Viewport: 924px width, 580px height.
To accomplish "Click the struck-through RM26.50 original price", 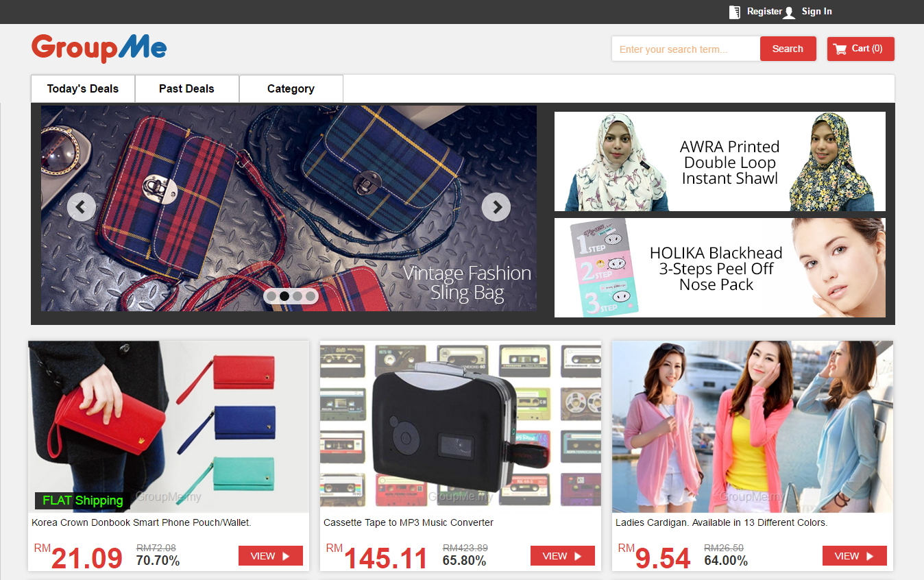I will click(724, 548).
